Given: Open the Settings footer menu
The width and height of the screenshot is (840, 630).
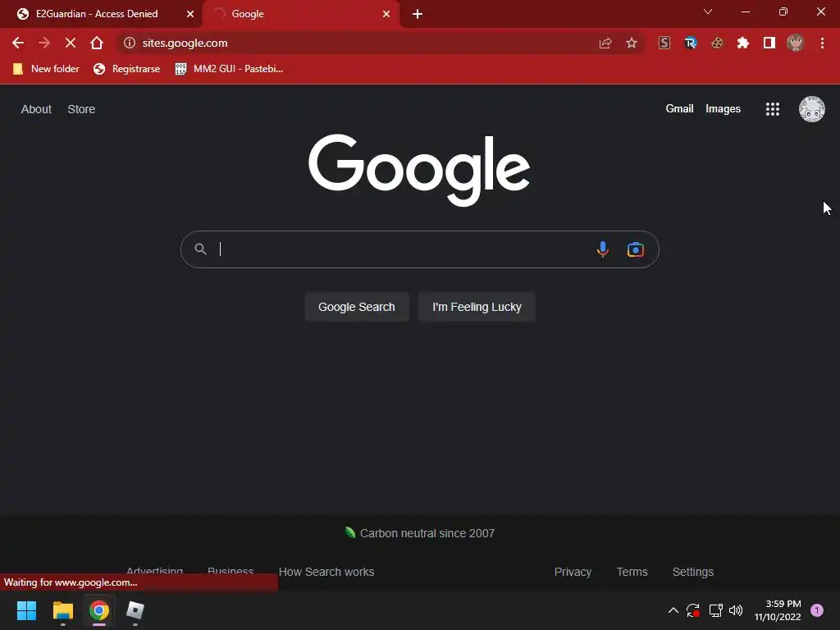Looking at the screenshot, I should pyautogui.click(x=692, y=572).
